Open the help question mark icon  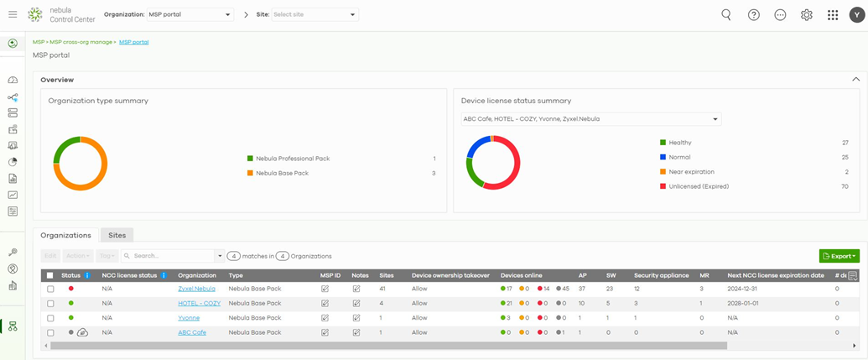coord(753,15)
